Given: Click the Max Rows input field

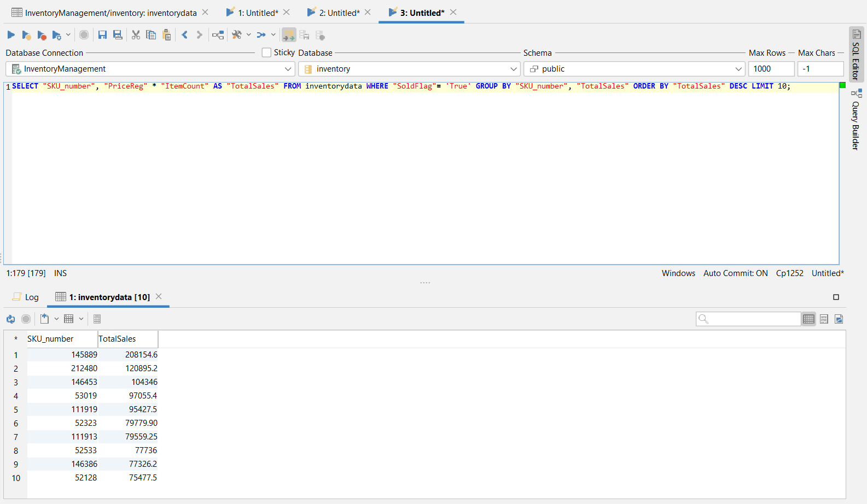Looking at the screenshot, I should 771,69.
